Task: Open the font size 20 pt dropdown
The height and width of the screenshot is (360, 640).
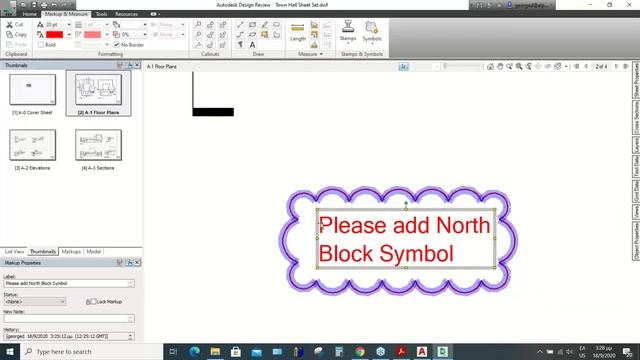Action: click(x=69, y=25)
